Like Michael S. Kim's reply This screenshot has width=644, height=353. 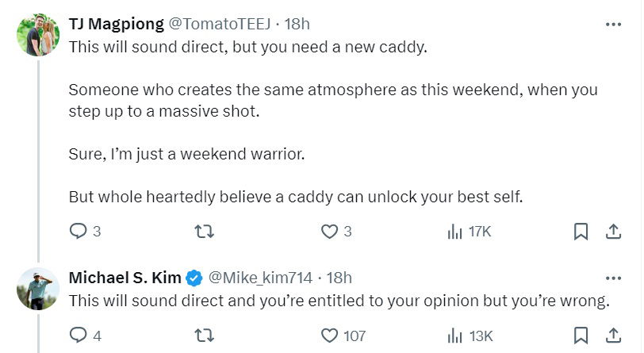pos(329,336)
